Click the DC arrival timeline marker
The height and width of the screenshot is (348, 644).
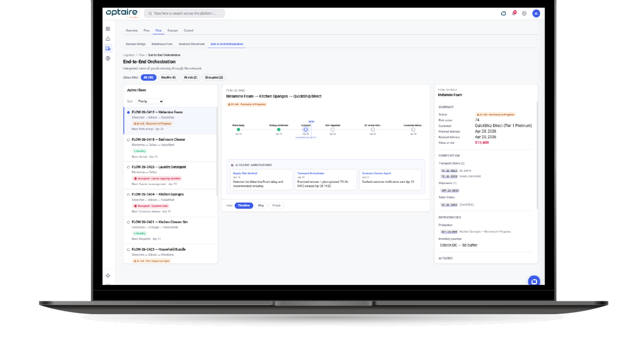coord(373,130)
